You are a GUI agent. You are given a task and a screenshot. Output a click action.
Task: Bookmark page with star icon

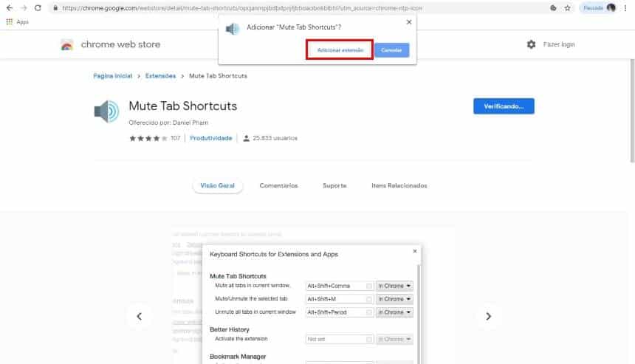[567, 7]
